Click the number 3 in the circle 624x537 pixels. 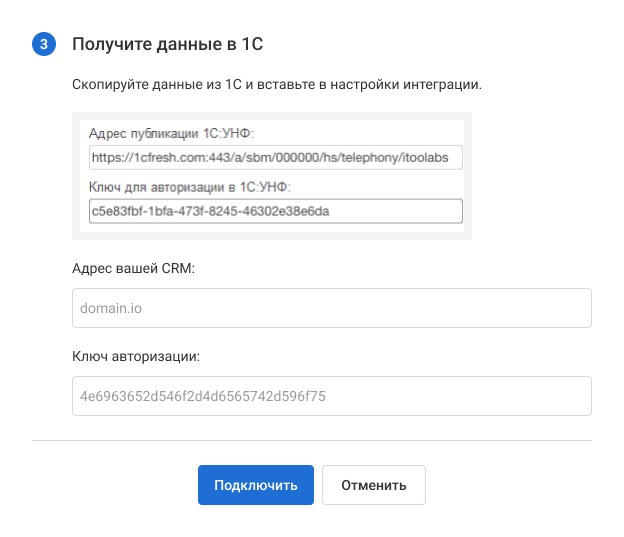click(43, 44)
